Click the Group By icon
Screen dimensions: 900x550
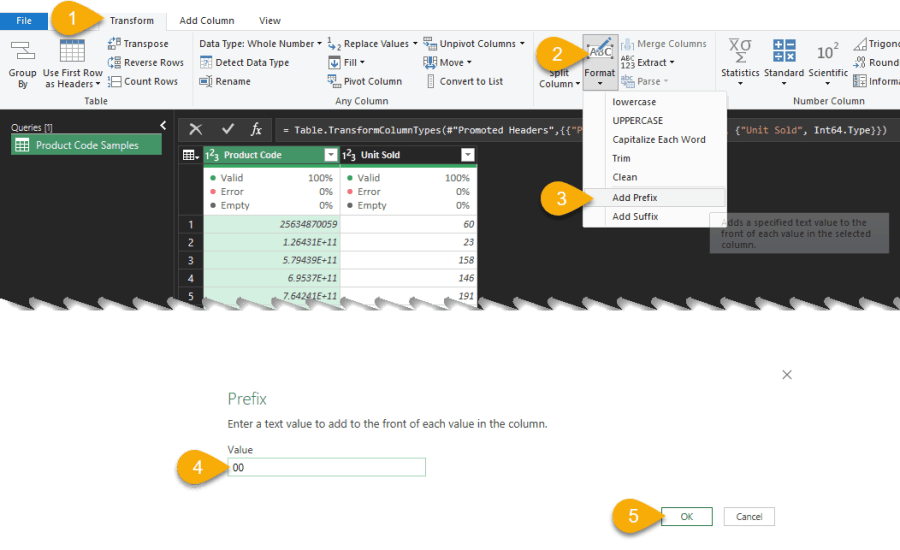pyautogui.click(x=22, y=52)
